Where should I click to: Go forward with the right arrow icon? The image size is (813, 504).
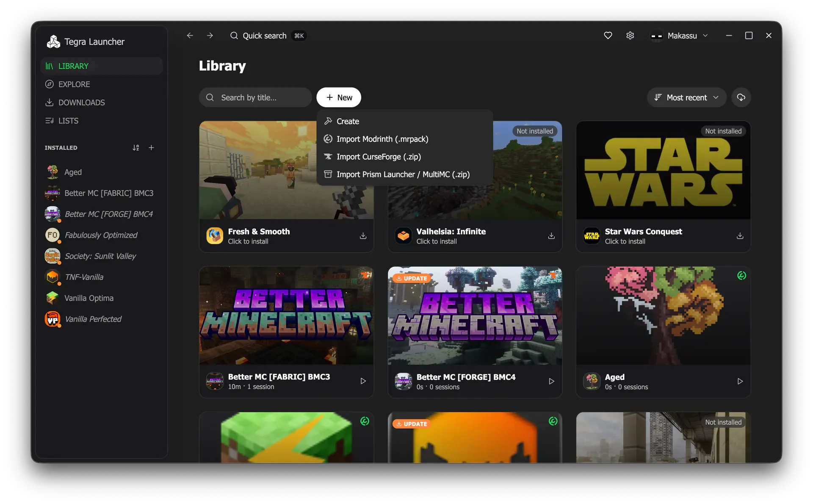210,36
